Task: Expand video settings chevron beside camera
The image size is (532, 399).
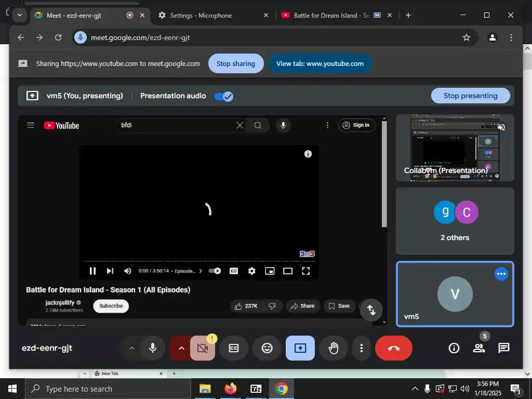Action: tap(181, 348)
